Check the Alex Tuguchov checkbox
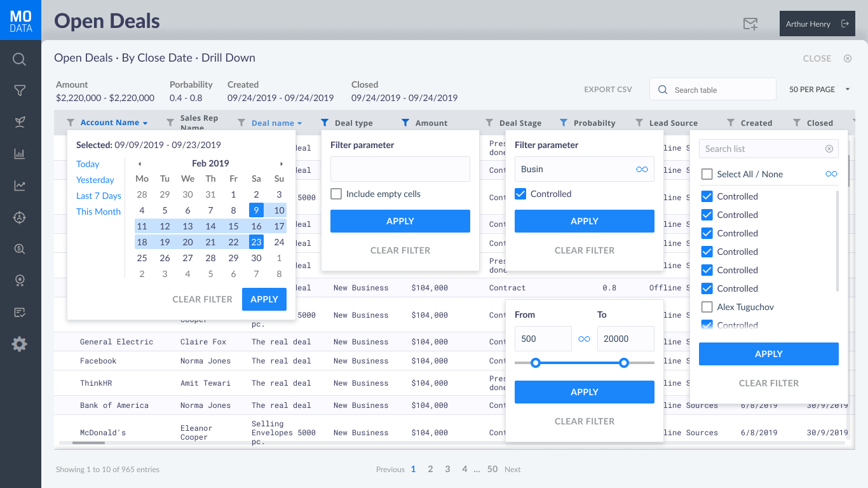This screenshot has width=868, height=488. (x=707, y=307)
